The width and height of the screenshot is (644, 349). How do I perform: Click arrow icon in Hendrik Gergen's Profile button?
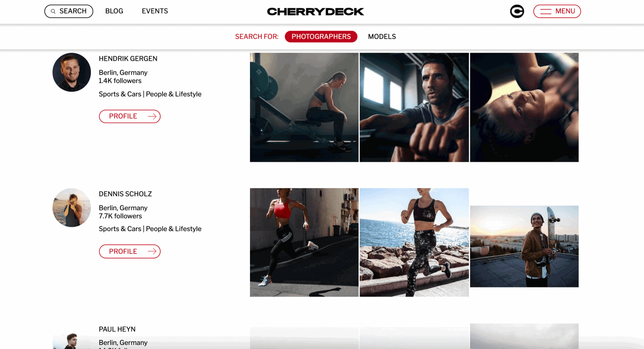(x=152, y=116)
